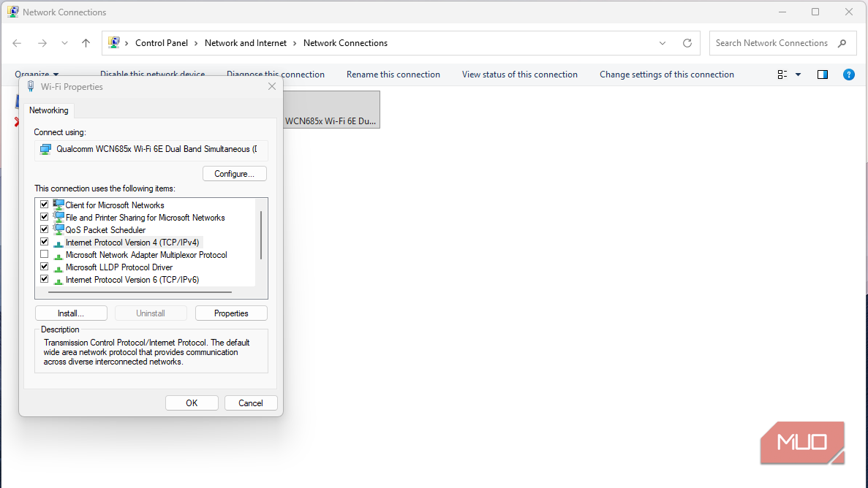The height and width of the screenshot is (488, 868).
Task: Click Cancel in Wi-Fi Properties
Action: [x=251, y=403]
